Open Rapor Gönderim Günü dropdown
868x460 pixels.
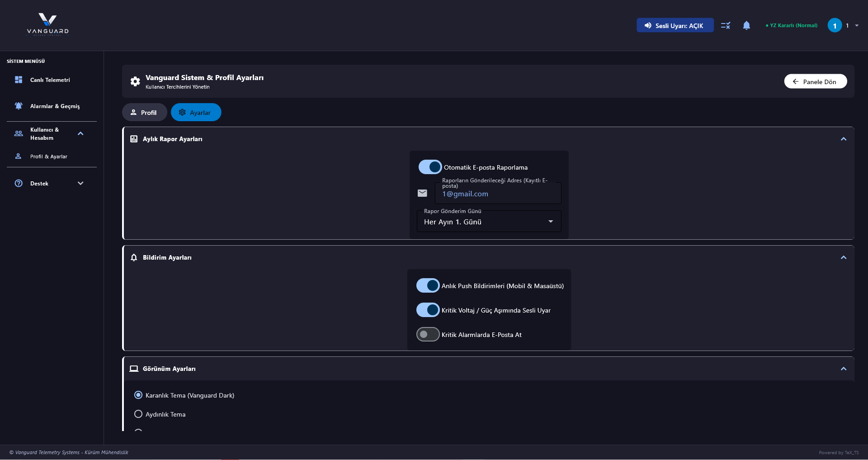click(x=489, y=221)
